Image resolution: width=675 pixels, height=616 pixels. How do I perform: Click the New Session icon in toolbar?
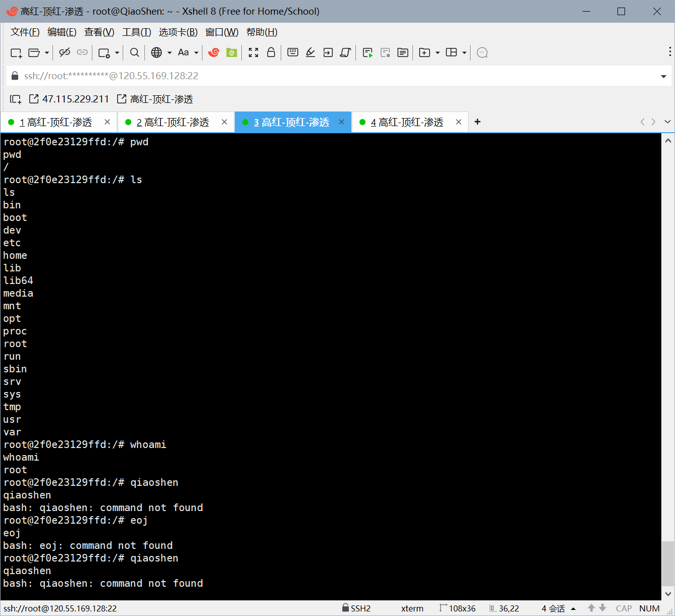[x=16, y=52]
